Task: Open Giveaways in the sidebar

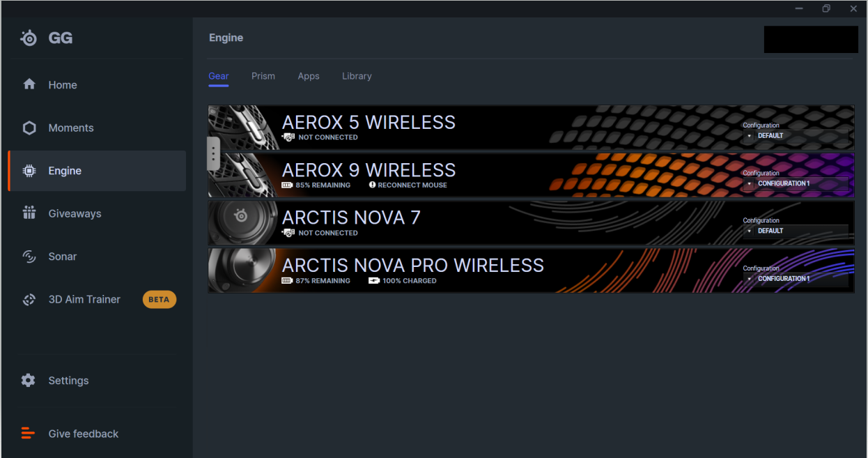Action: (x=97, y=214)
